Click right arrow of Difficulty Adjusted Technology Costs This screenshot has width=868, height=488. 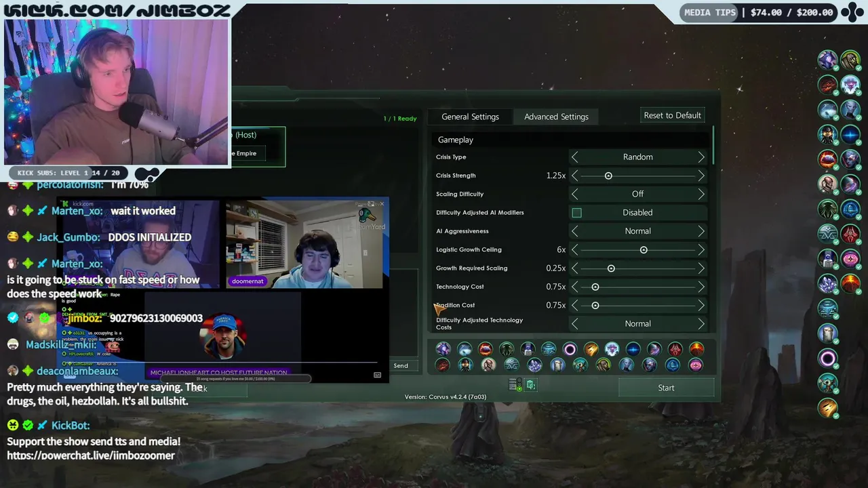(701, 324)
